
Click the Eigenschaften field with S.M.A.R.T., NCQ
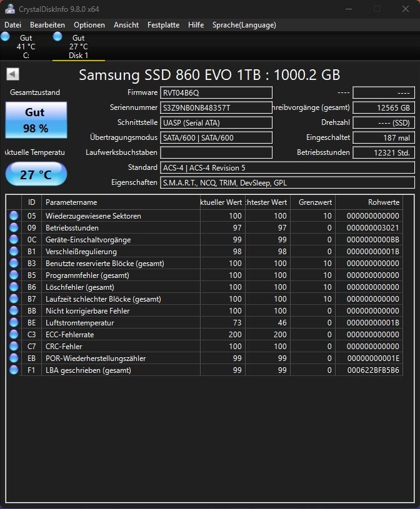pyautogui.click(x=287, y=183)
